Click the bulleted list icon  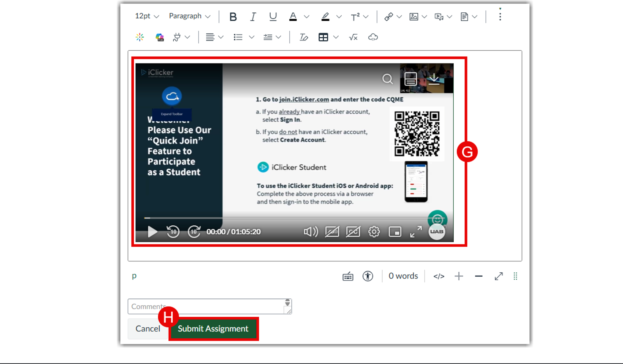pos(238,37)
